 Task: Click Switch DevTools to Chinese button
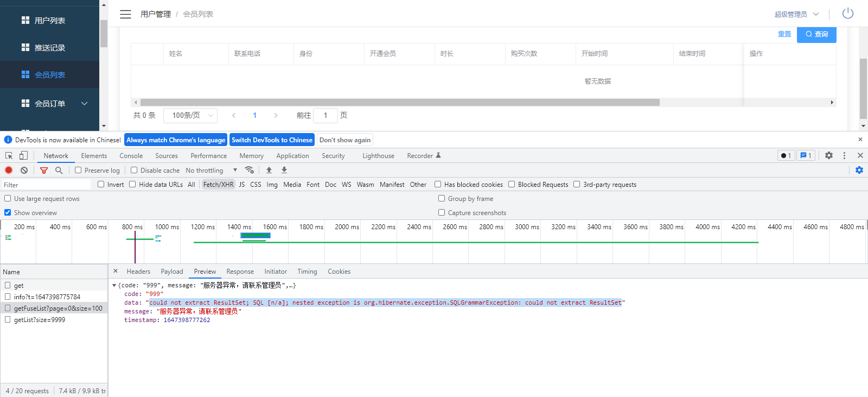point(272,140)
